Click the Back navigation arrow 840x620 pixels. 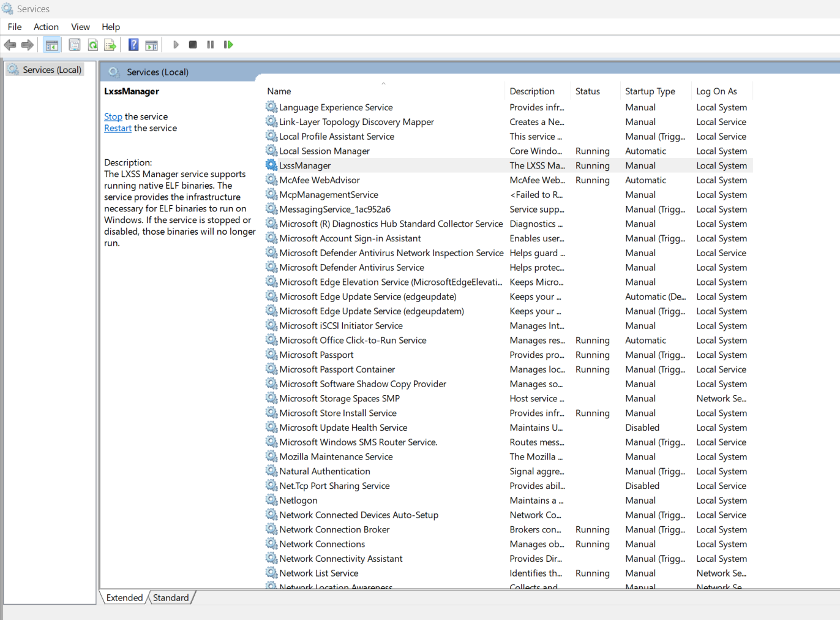tap(10, 44)
